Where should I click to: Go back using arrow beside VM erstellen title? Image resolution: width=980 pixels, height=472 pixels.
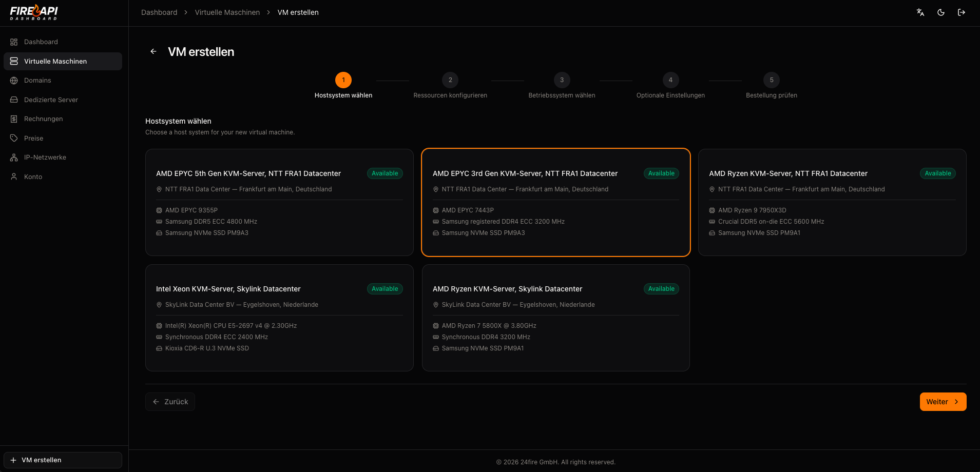point(153,51)
